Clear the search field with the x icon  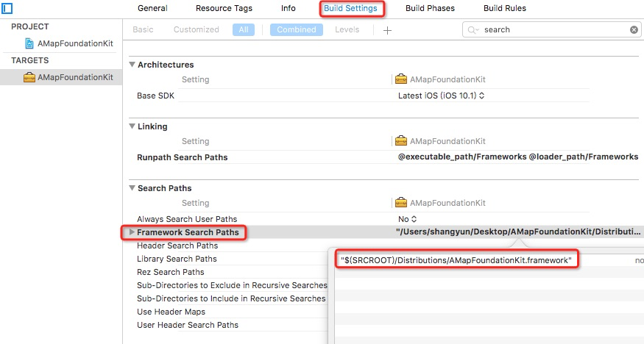(x=634, y=30)
